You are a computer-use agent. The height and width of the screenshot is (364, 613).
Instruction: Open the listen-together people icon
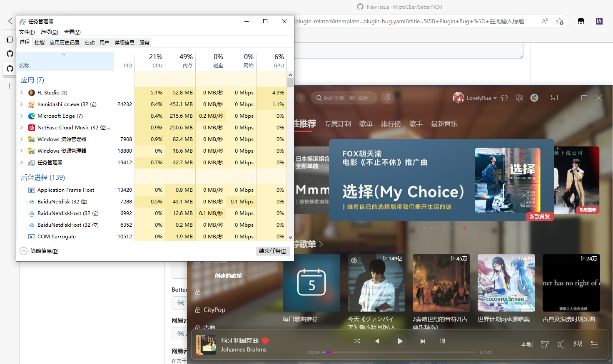click(578, 344)
